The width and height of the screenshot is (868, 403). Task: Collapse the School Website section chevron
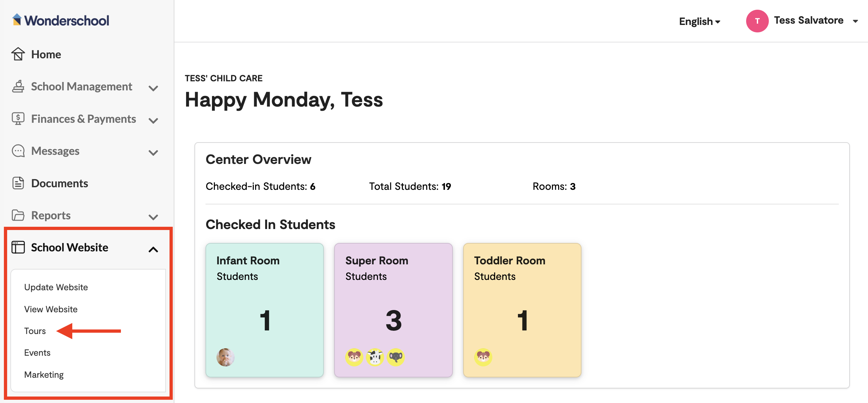tap(153, 249)
